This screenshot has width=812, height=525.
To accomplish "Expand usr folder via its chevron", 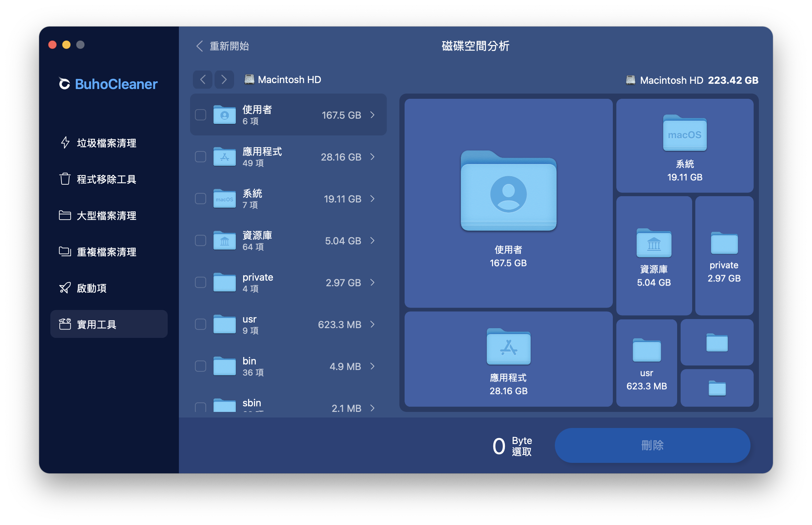I will click(x=372, y=324).
